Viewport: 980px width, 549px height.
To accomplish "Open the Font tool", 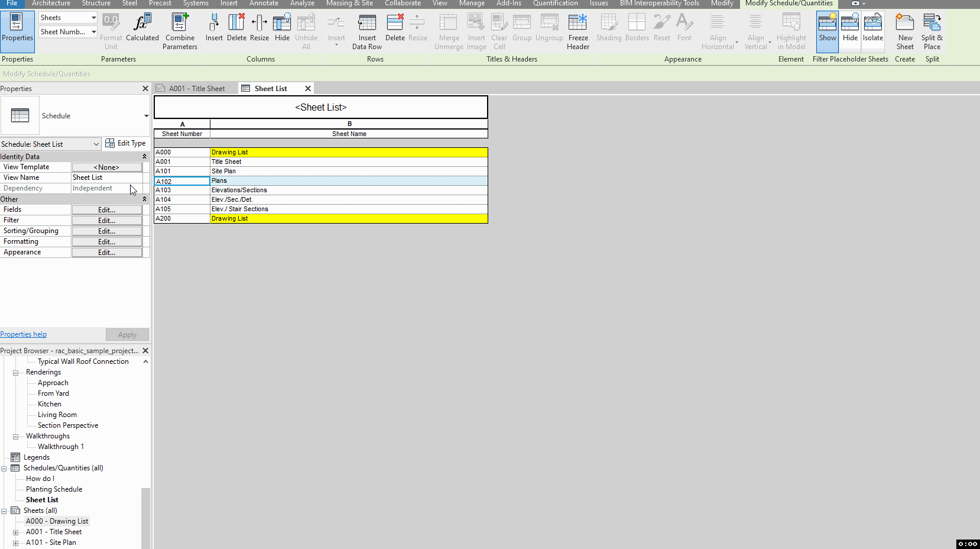I will click(684, 28).
